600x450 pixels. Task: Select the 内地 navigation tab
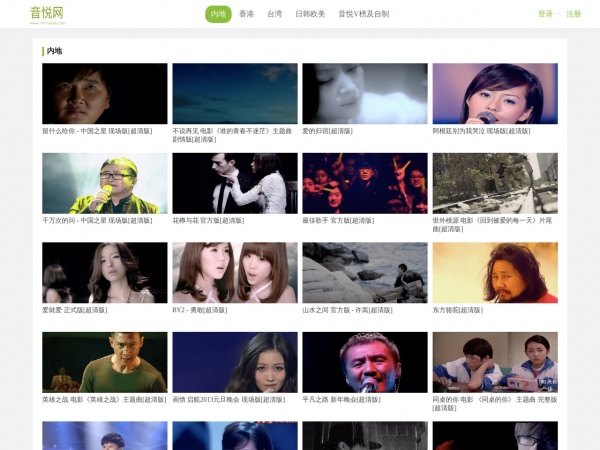(x=218, y=14)
